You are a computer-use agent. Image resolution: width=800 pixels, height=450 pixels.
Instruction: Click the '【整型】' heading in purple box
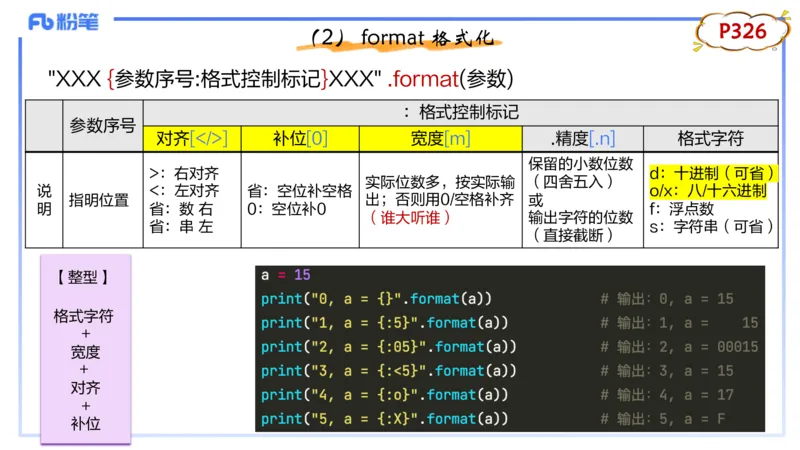click(x=83, y=277)
